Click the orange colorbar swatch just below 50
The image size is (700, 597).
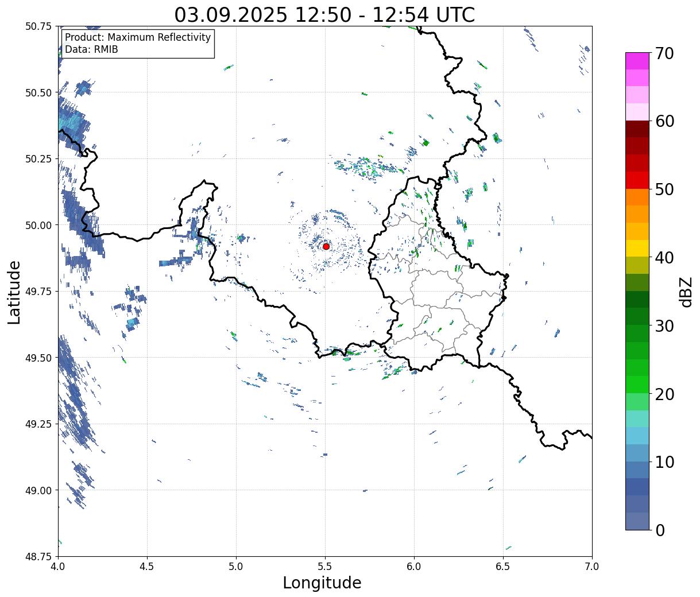[637, 197]
